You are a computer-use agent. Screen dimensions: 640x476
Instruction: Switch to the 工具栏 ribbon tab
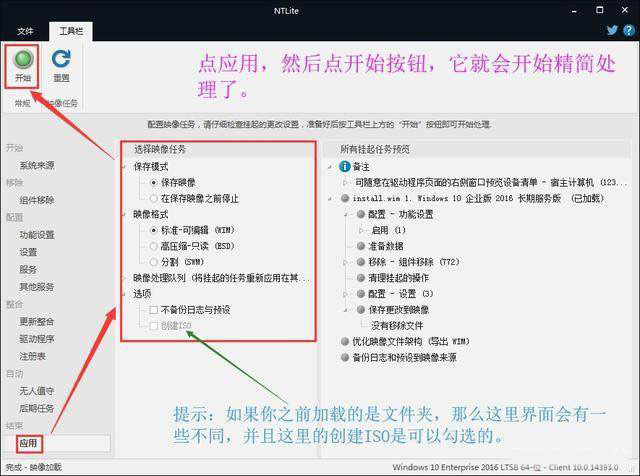[71, 31]
